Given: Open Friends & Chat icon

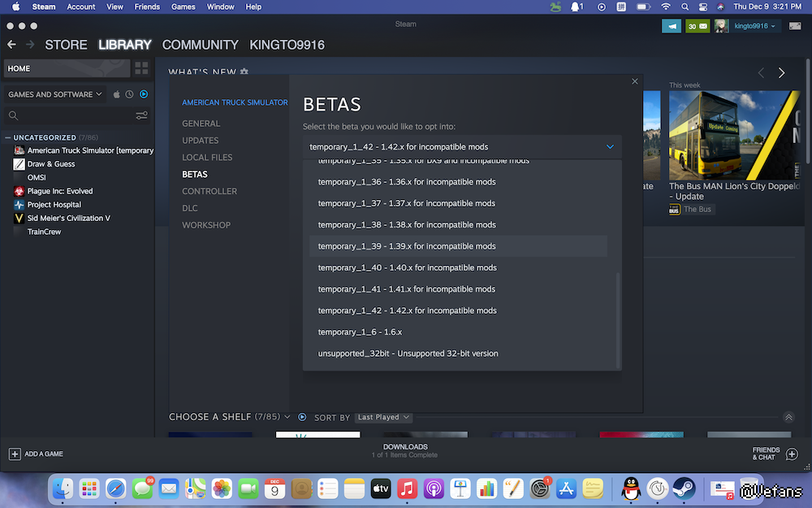Looking at the screenshot, I should [x=792, y=454].
